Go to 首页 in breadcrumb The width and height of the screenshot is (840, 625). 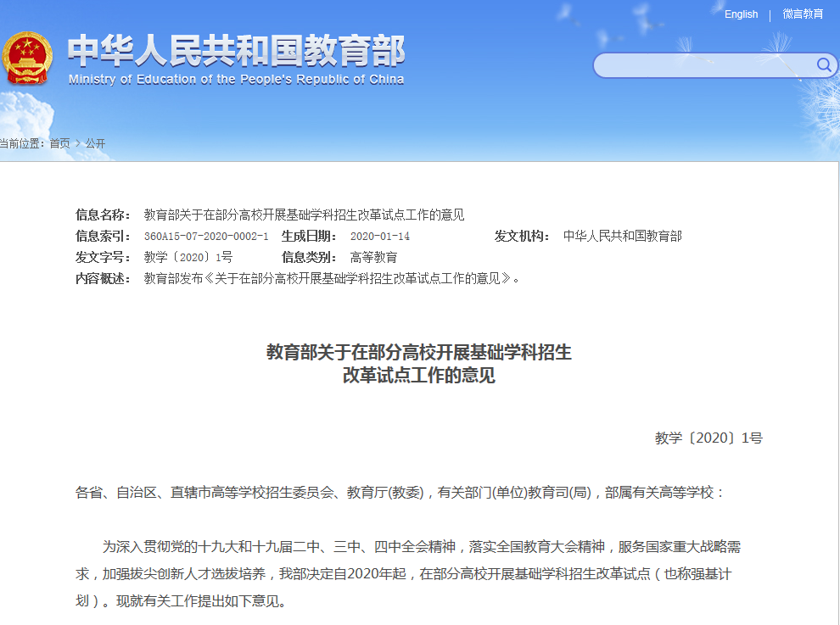(x=59, y=143)
